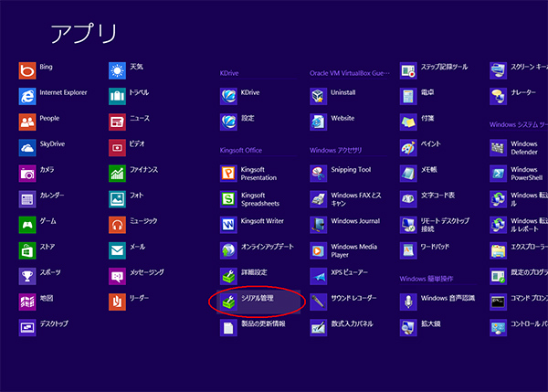Open コントロール パネル control panel

tap(499, 328)
